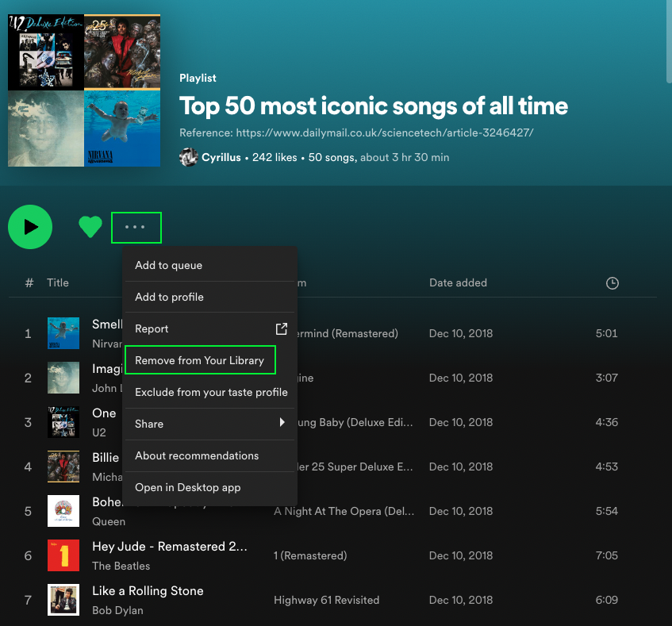Expand the Share submenu arrow
Screen dimensions: 672x626
coord(282,424)
